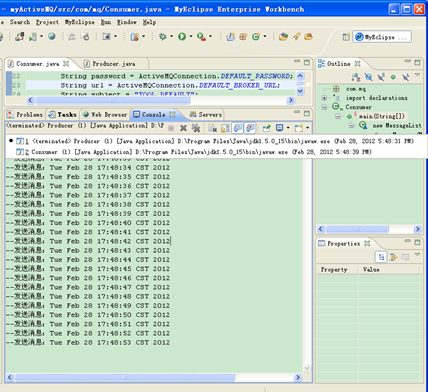The height and width of the screenshot is (392, 428).
Task: Toggle Hide Static Members in Outline toolbar
Action: coord(381,77)
